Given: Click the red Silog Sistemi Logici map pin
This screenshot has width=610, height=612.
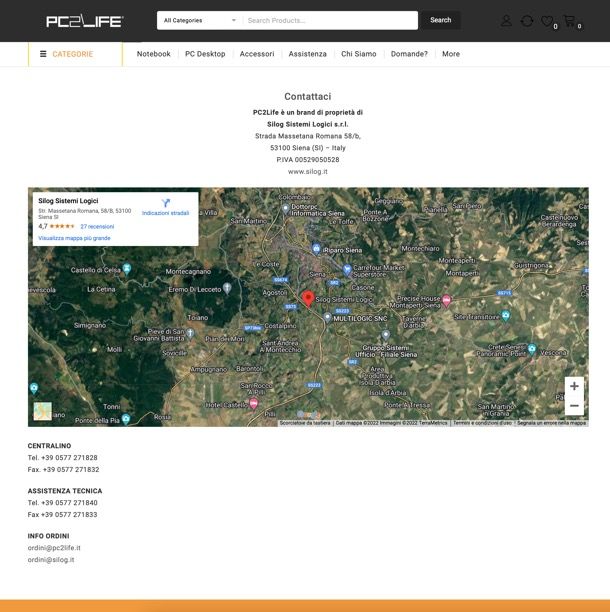Looking at the screenshot, I should tap(308, 299).
